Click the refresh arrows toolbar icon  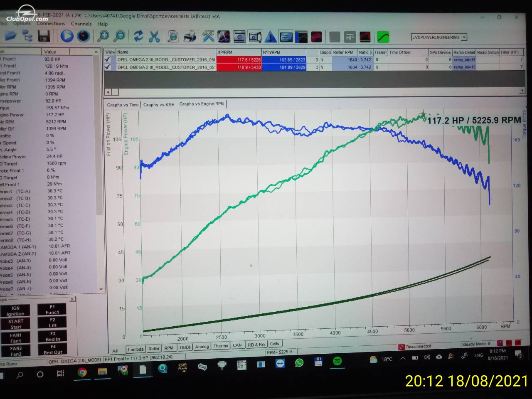tap(138, 37)
